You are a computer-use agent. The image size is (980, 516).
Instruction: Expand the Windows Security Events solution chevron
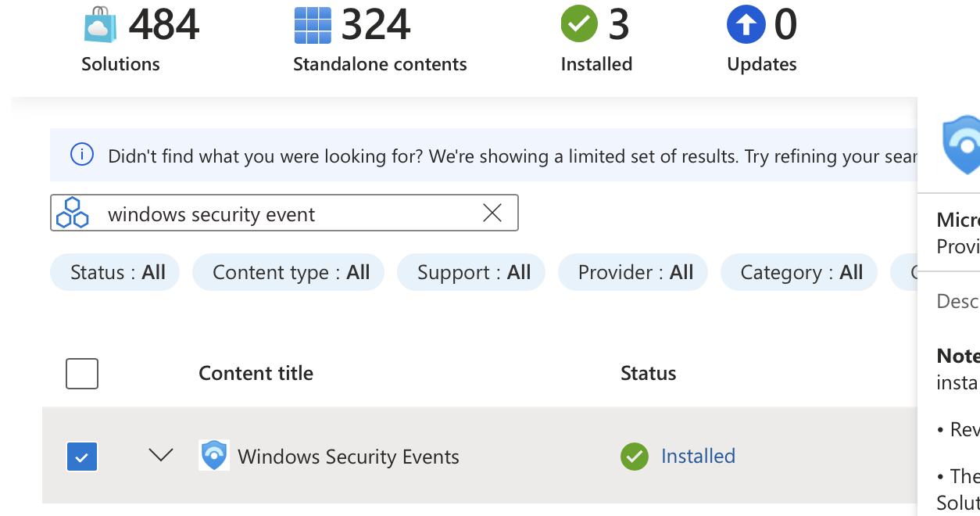click(160, 456)
